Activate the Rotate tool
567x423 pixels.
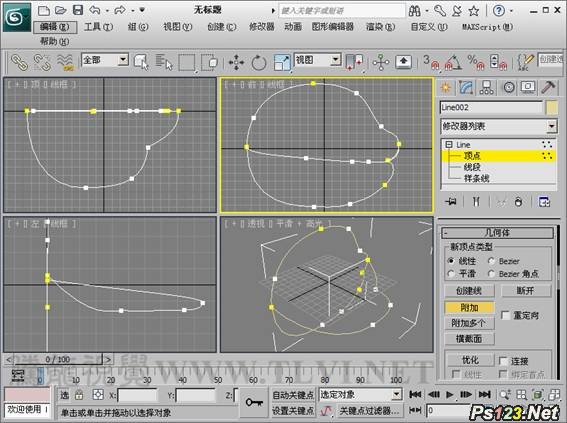pos(259,62)
